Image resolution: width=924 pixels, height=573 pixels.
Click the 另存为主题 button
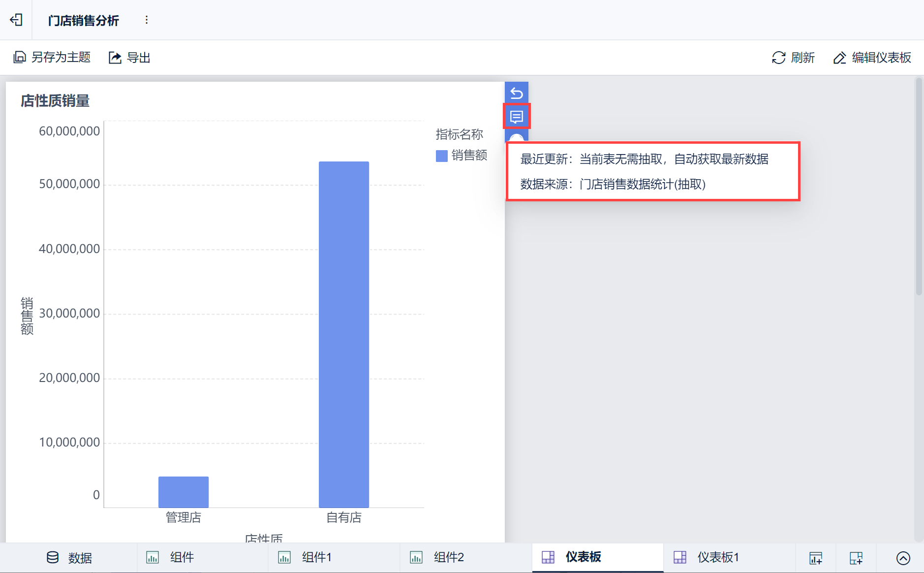[52, 58]
